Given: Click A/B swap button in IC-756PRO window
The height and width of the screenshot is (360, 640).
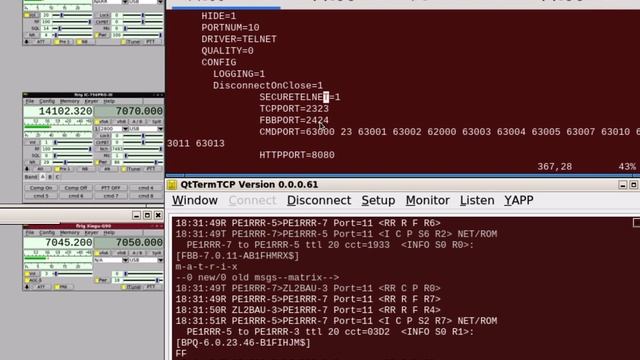Looking at the screenshot, I should point(137,122).
